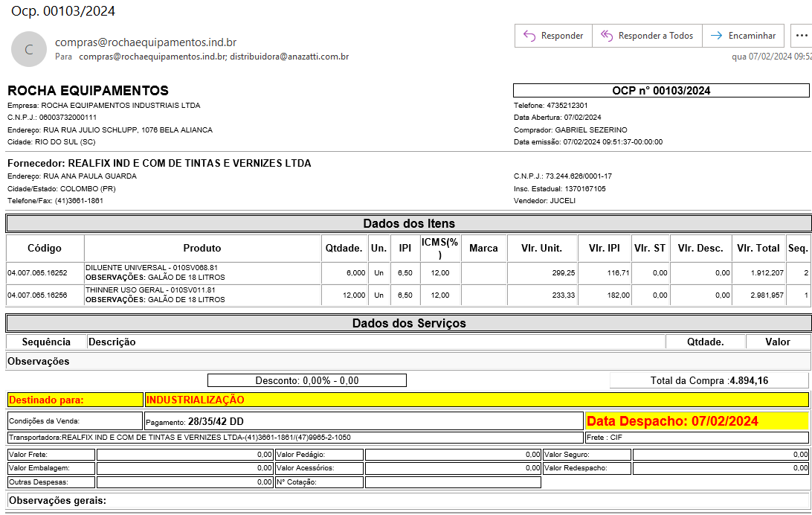The width and height of the screenshot is (812, 515).
Task: Click the forward arrow icon beside Encaminhar
Action: (716, 36)
